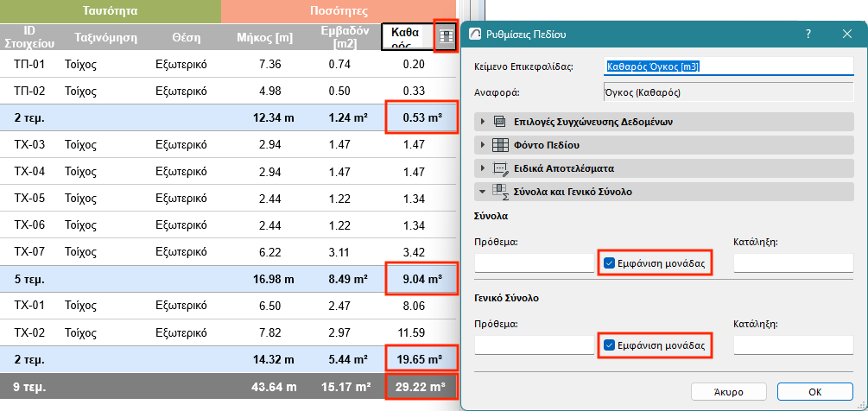Click the Φόντο Πεδίου grid icon
Screen dimensions: 868x411
(500, 145)
